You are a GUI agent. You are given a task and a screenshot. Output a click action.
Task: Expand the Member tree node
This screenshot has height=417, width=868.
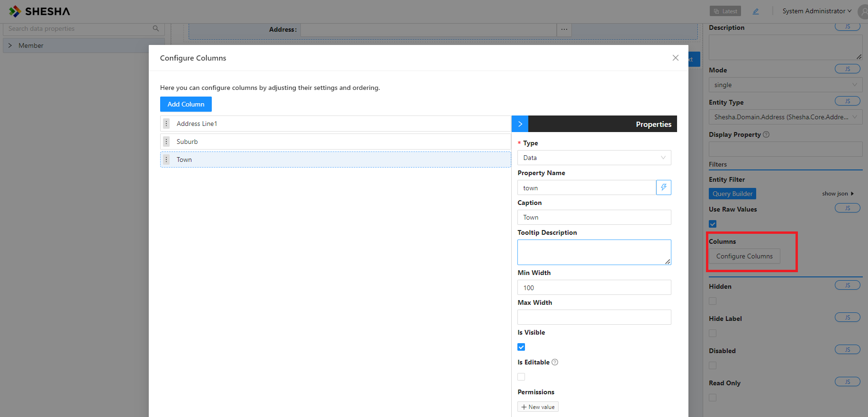click(10, 45)
